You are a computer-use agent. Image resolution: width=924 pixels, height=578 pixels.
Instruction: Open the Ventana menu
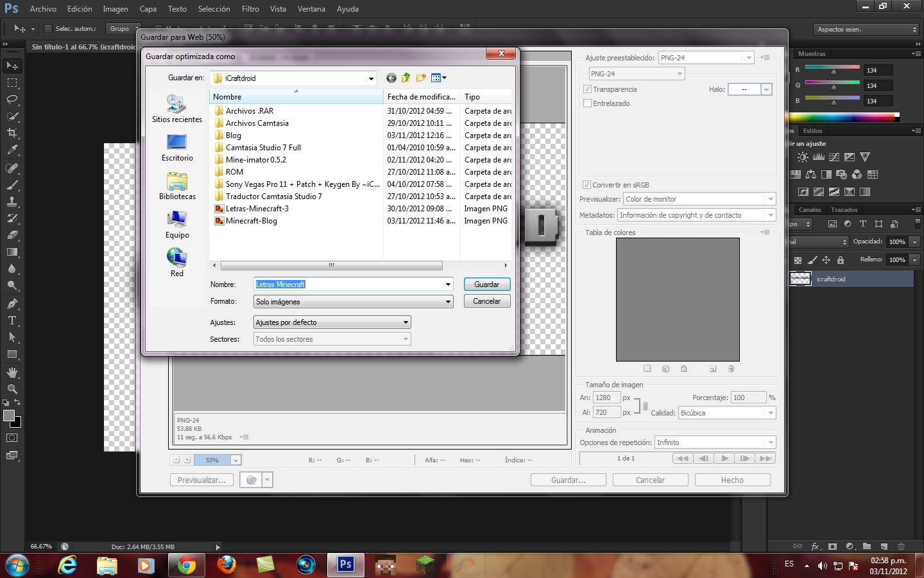[x=311, y=9]
